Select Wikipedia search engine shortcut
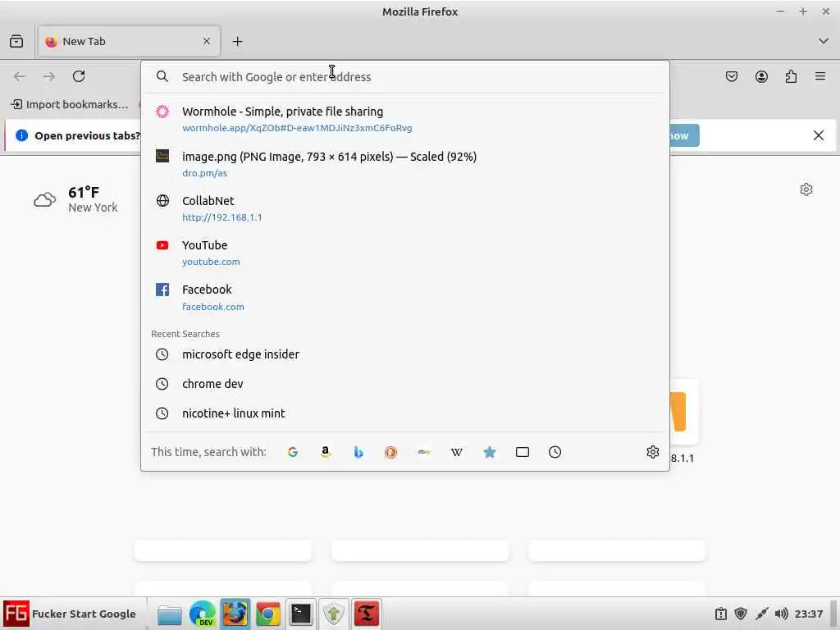 tap(456, 452)
